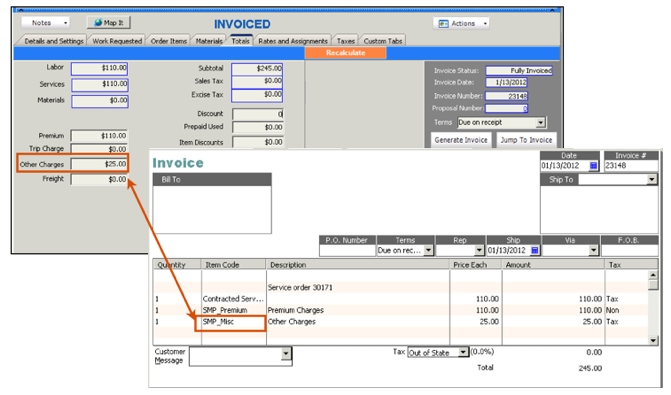Screen dimensions: 671x395
Task: Switch to Details and Settings tab
Action: [x=53, y=41]
